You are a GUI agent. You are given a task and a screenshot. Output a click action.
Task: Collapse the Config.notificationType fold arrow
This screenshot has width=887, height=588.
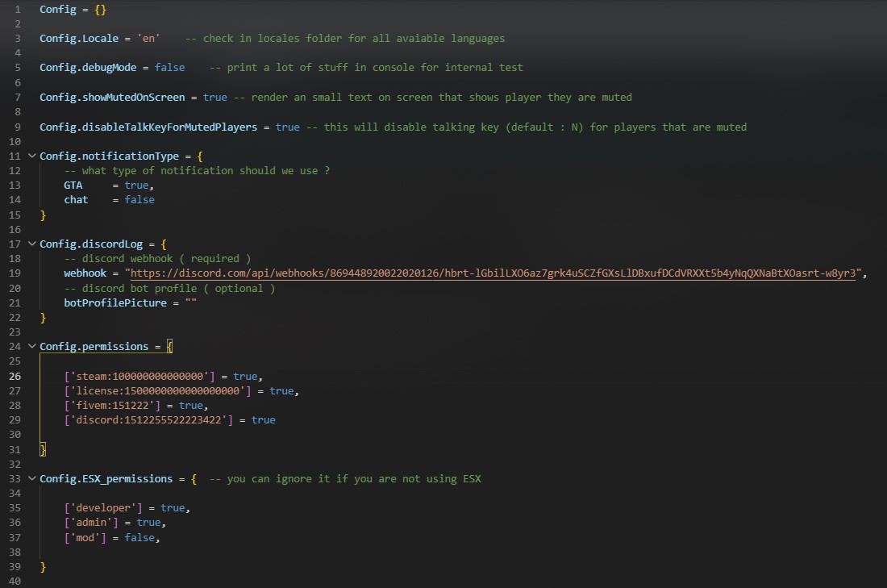tap(32, 156)
